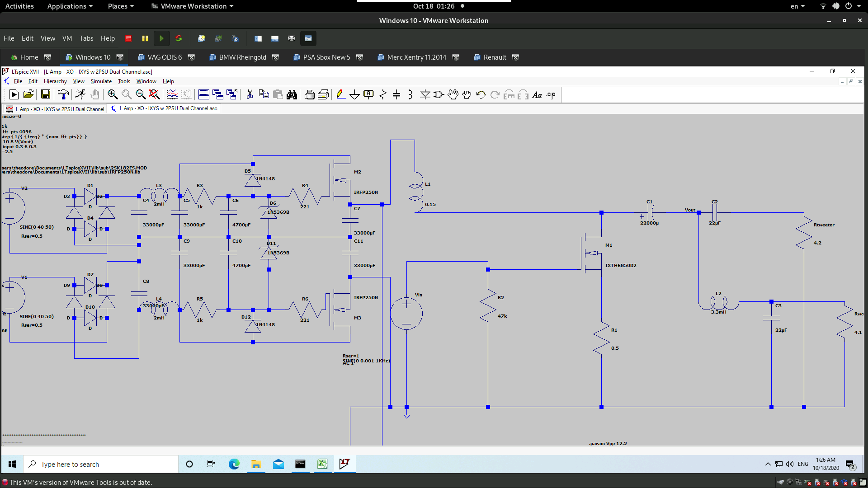The height and width of the screenshot is (488, 868).
Task: Place a Resistor component
Action: [x=383, y=94]
